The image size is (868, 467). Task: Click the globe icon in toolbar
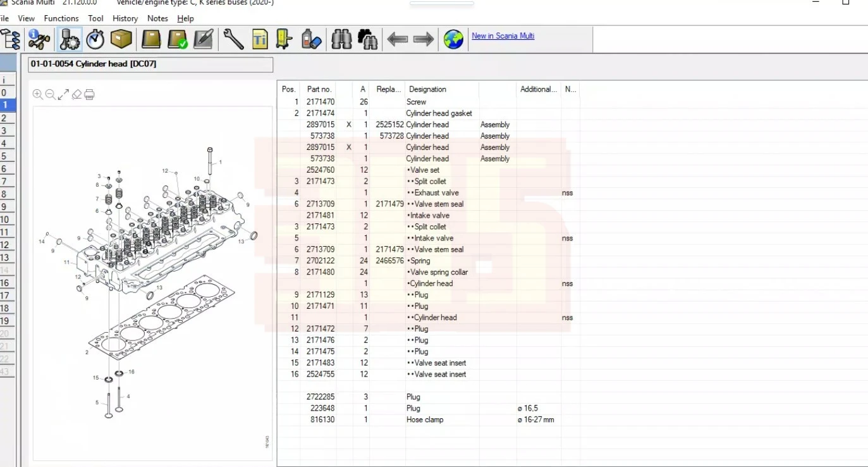pos(453,39)
